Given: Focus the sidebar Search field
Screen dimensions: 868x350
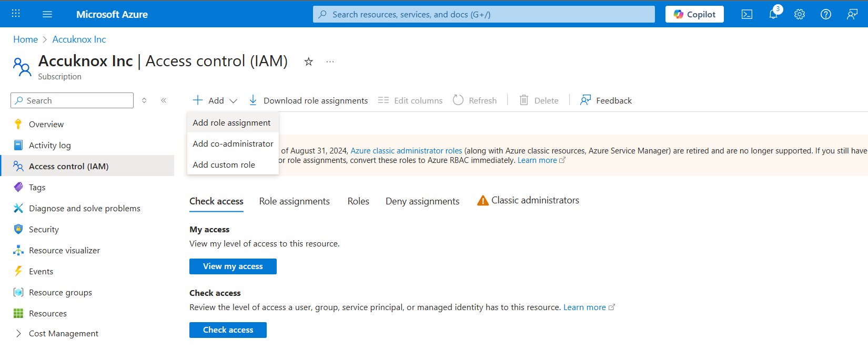Looking at the screenshot, I should point(72,100).
